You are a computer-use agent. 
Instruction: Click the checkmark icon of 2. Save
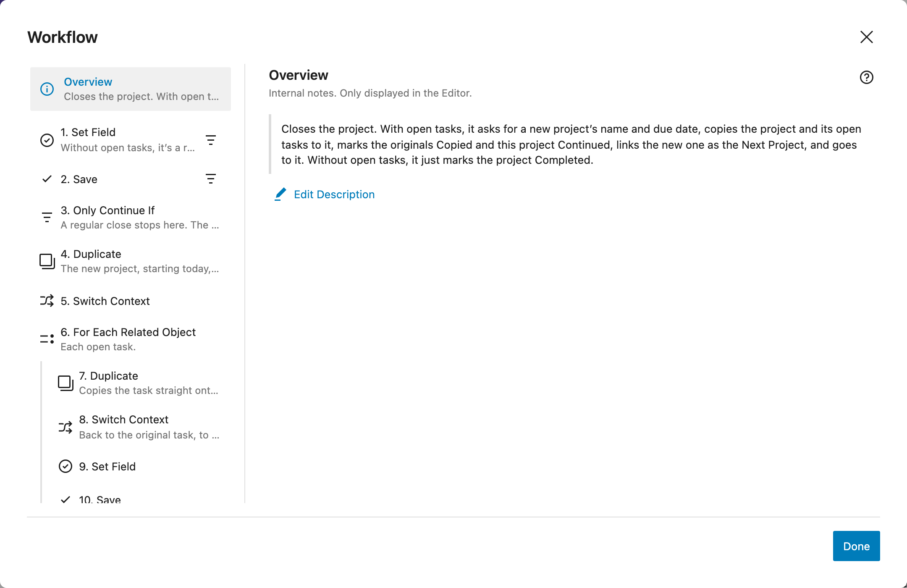coord(47,179)
